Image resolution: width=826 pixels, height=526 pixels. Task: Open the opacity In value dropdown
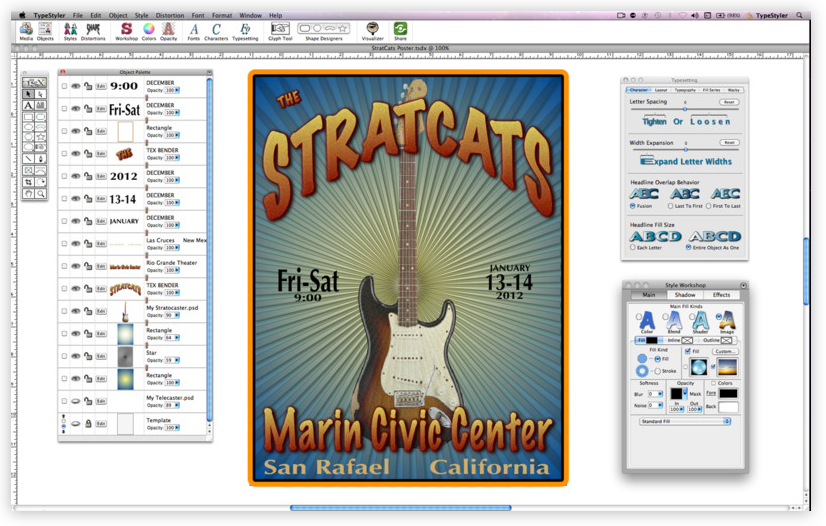point(676,410)
